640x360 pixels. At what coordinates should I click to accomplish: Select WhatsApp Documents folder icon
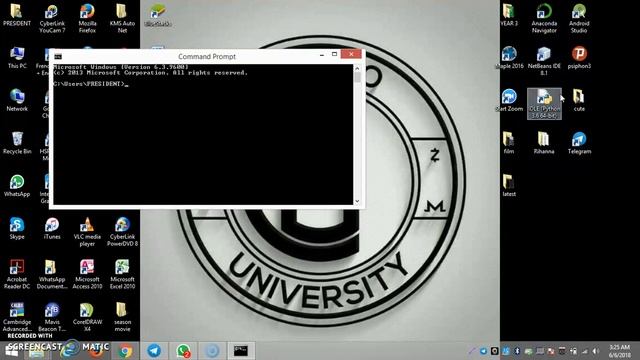(52, 275)
